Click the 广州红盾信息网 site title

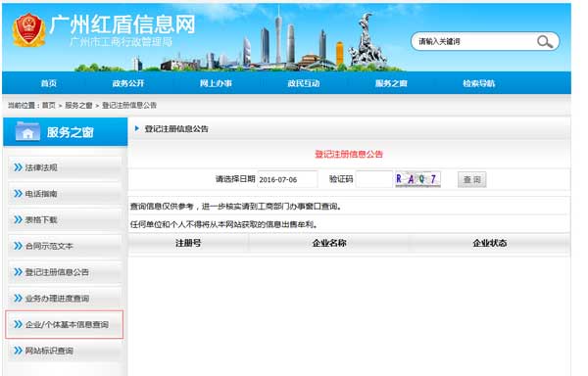122,24
